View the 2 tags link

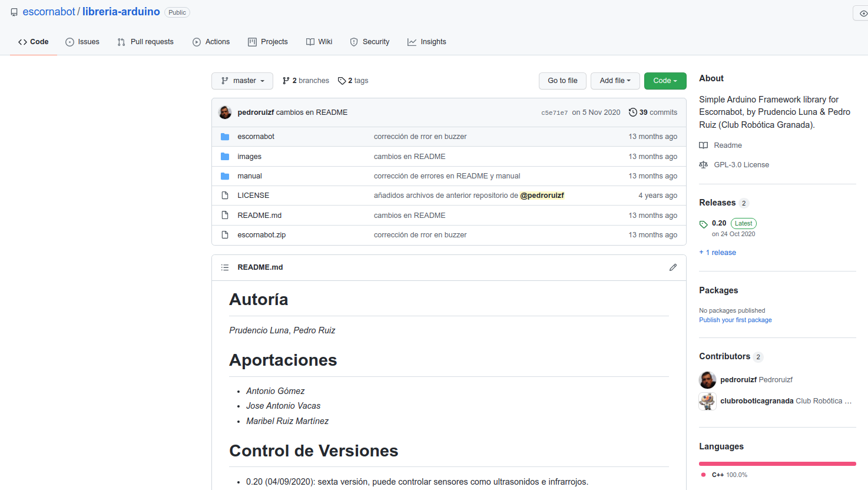pyautogui.click(x=353, y=81)
